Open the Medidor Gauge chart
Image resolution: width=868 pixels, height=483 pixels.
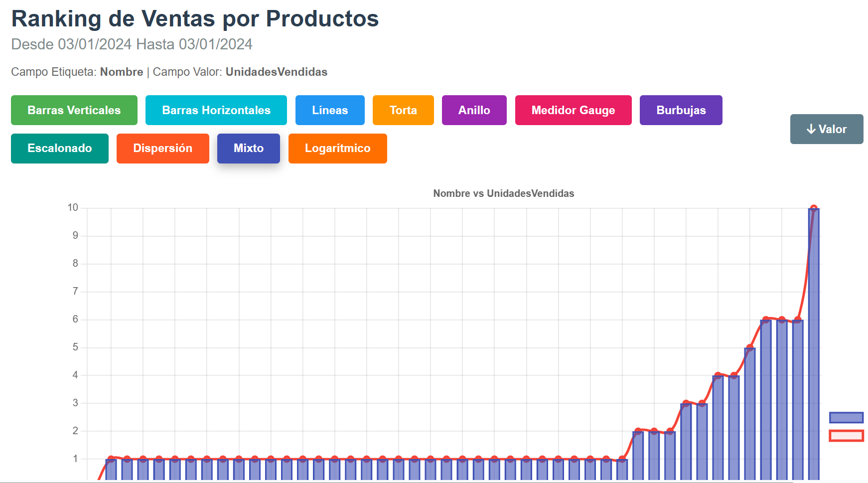point(573,110)
